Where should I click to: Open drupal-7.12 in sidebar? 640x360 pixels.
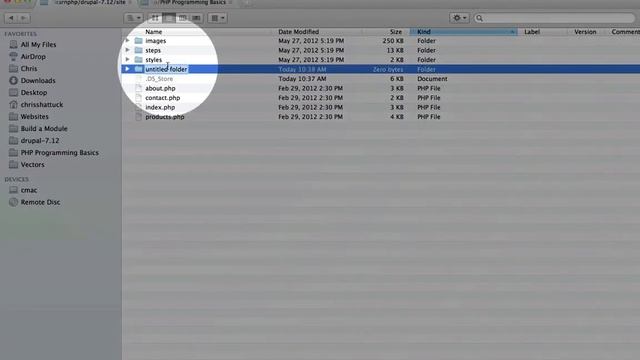(40, 140)
